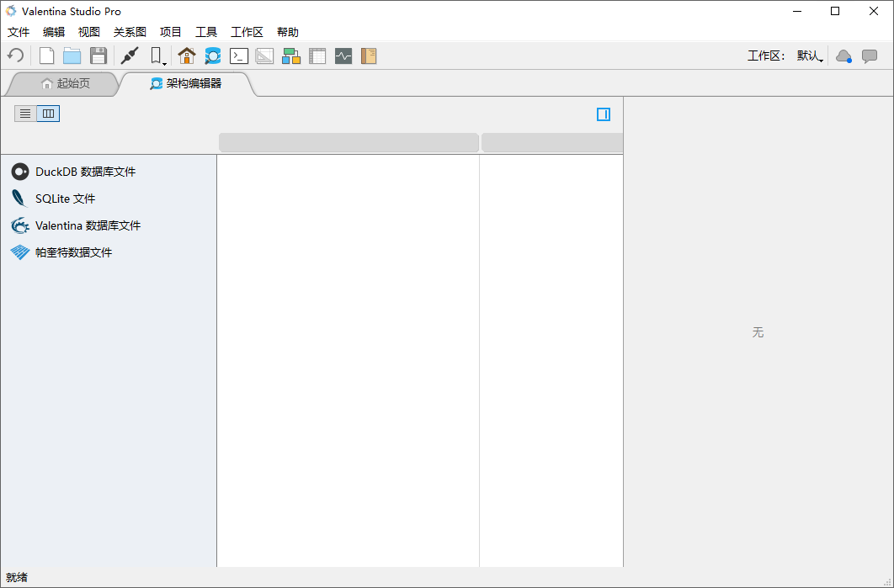Viewport: 894px width, 588px height.
Task: Click the Valentina Studio Pro title bar icon
Action: [11, 11]
